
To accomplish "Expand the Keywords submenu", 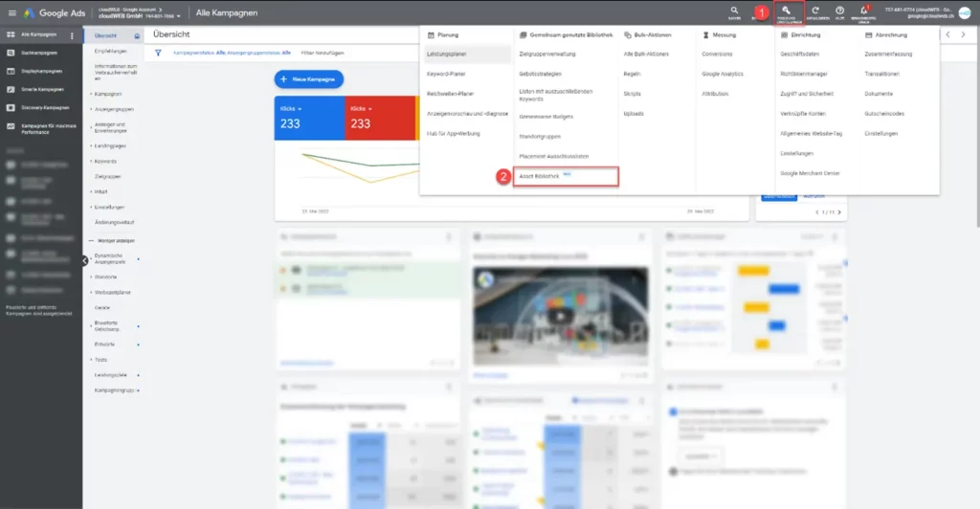I will (105, 161).
